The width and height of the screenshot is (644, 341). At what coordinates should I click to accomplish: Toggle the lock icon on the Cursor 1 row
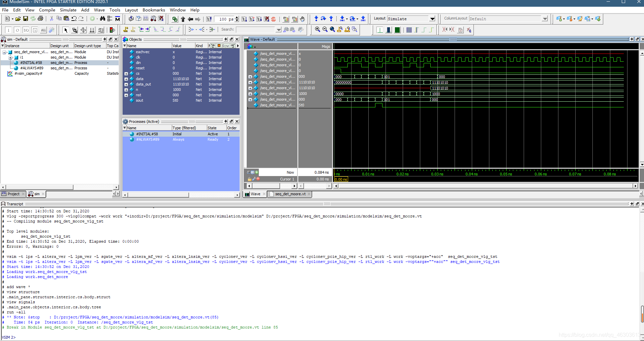point(249,179)
